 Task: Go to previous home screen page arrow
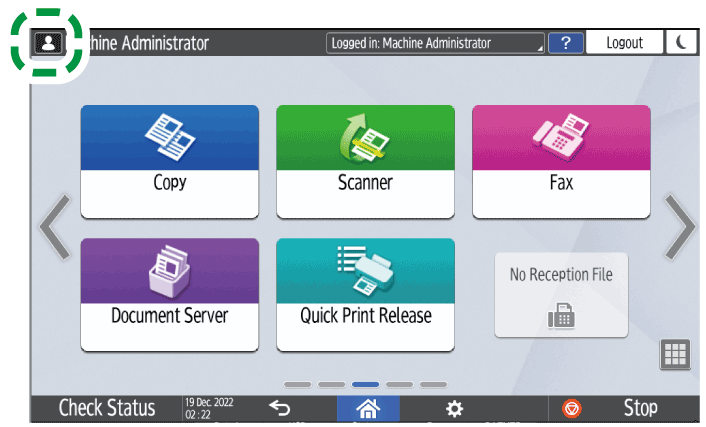[54, 229]
